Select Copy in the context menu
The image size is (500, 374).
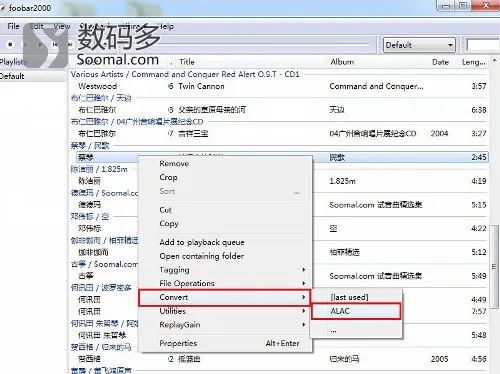coord(225,223)
